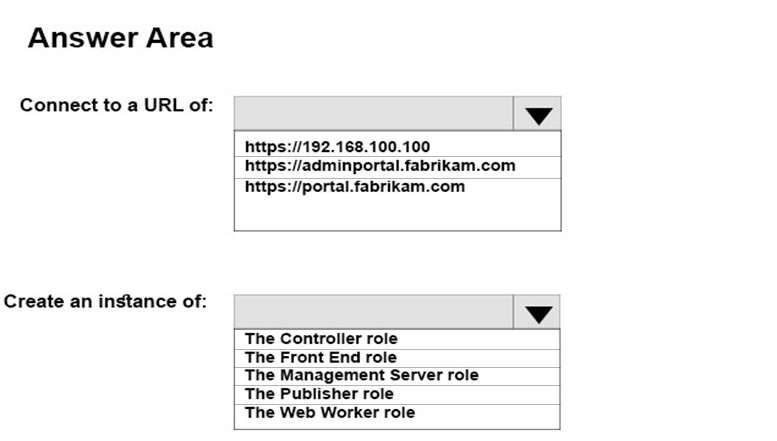Open the Connect to a URL dropdown arrow
The image size is (777, 441).
(x=537, y=113)
